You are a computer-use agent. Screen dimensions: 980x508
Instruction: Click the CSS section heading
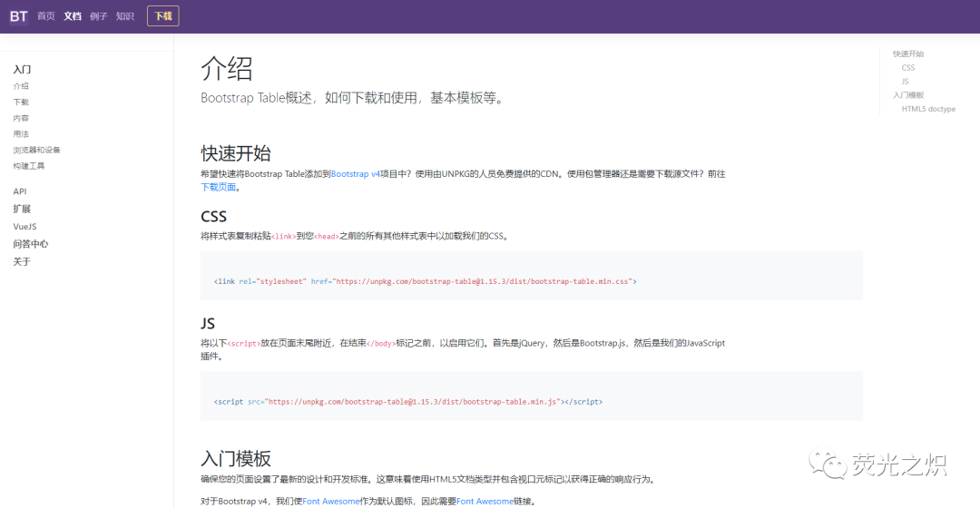click(214, 216)
